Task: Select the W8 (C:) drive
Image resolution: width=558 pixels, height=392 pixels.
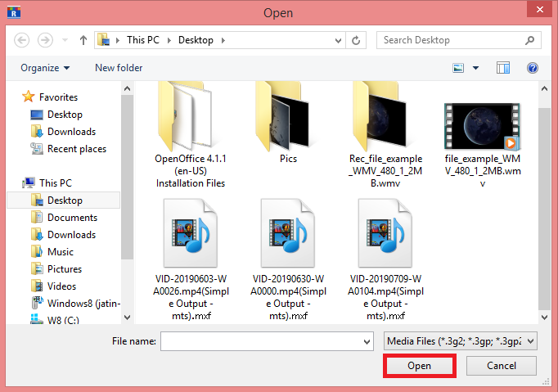Action: [x=63, y=320]
